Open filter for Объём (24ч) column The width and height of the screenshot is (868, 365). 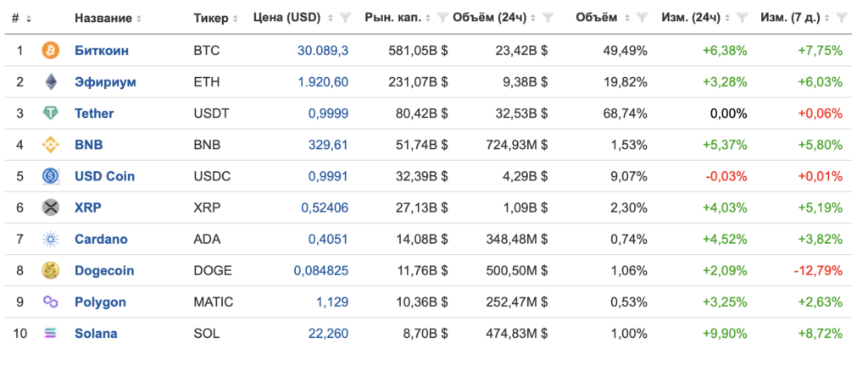pyautogui.click(x=548, y=19)
